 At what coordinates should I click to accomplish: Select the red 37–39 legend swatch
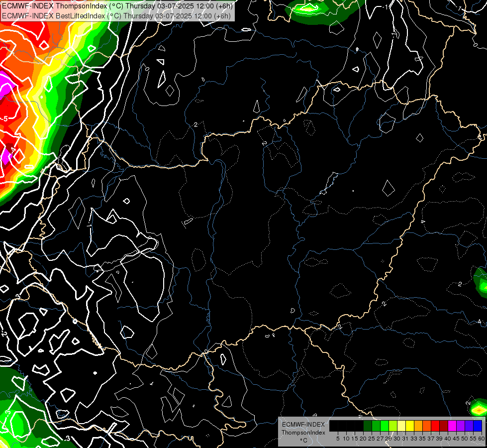(435, 426)
